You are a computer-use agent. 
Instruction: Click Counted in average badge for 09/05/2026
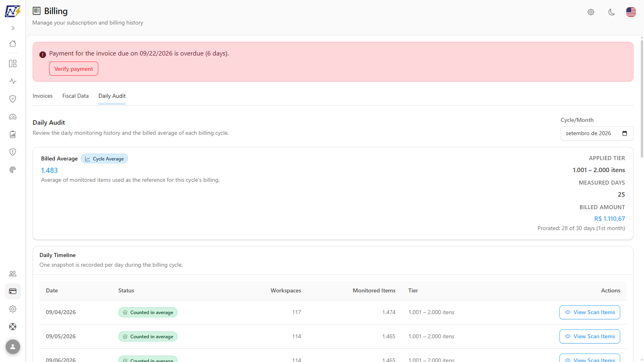pyautogui.click(x=148, y=337)
